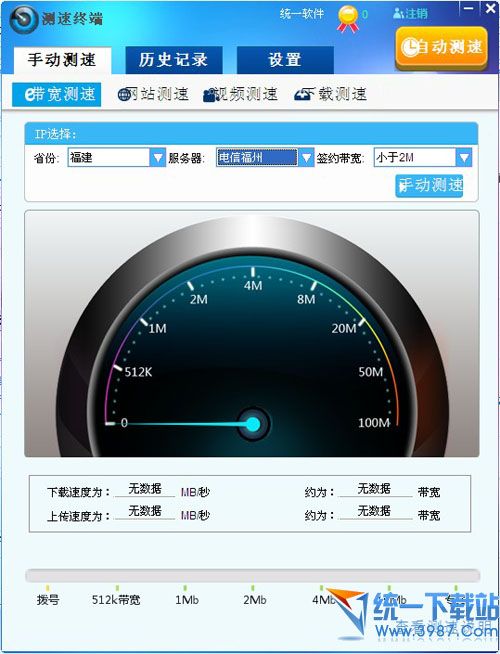This screenshot has height=654, width=500.
Task: Select the 视频测速 camera icon
Action: click(x=211, y=96)
